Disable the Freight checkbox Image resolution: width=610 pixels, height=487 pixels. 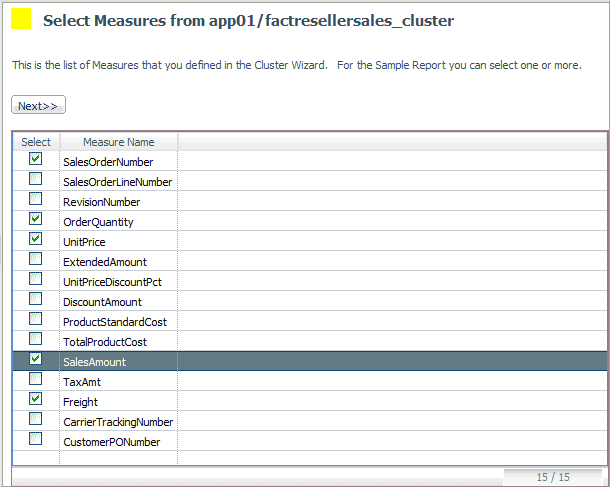click(x=36, y=399)
